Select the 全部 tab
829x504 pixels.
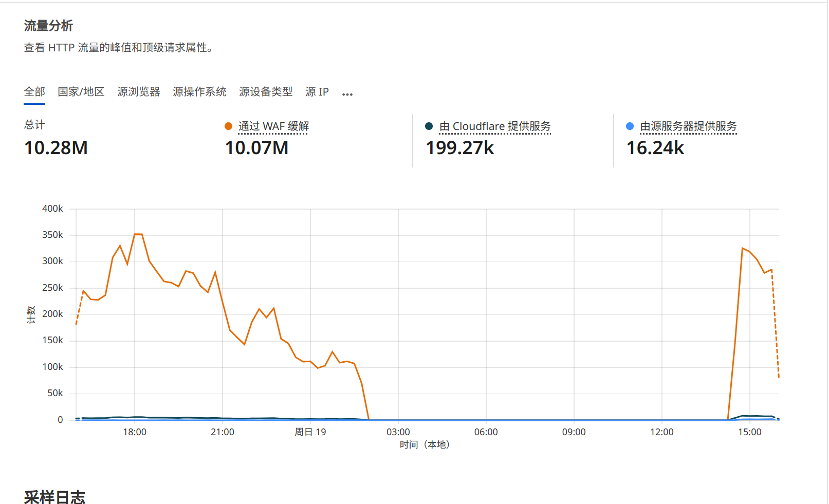pyautogui.click(x=34, y=92)
